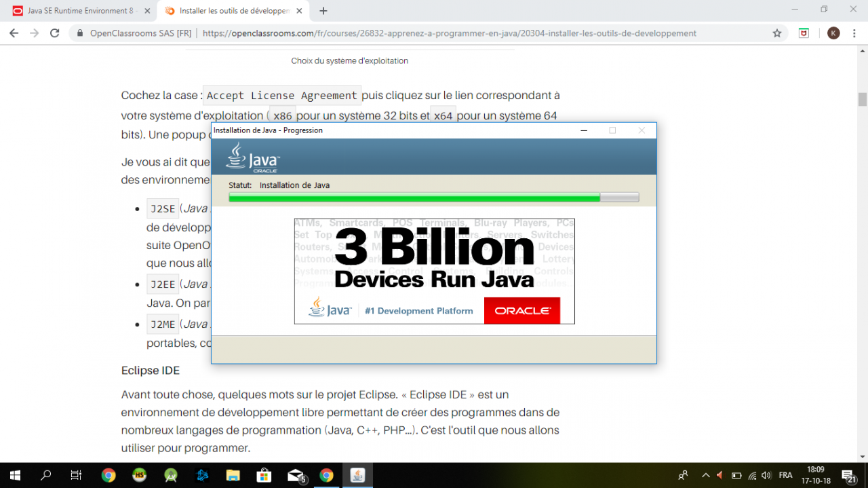
Task: Select the Java installer taskbar icon
Action: 358,475
